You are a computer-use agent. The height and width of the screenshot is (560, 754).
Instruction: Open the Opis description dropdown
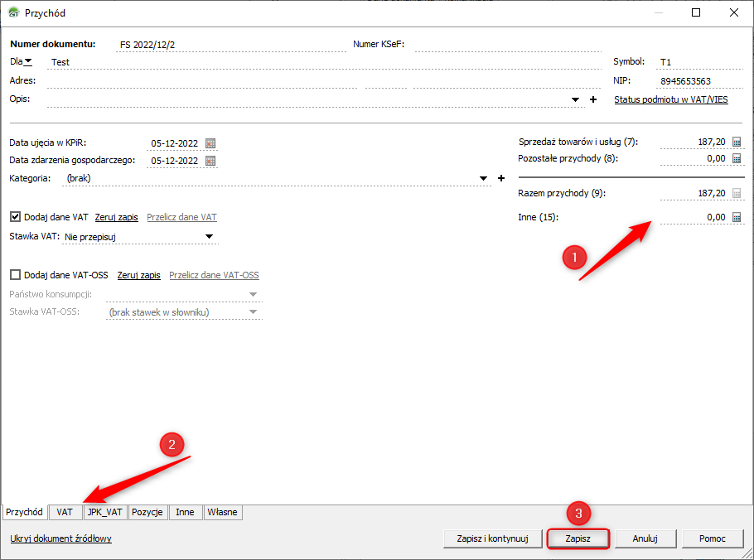[575, 100]
